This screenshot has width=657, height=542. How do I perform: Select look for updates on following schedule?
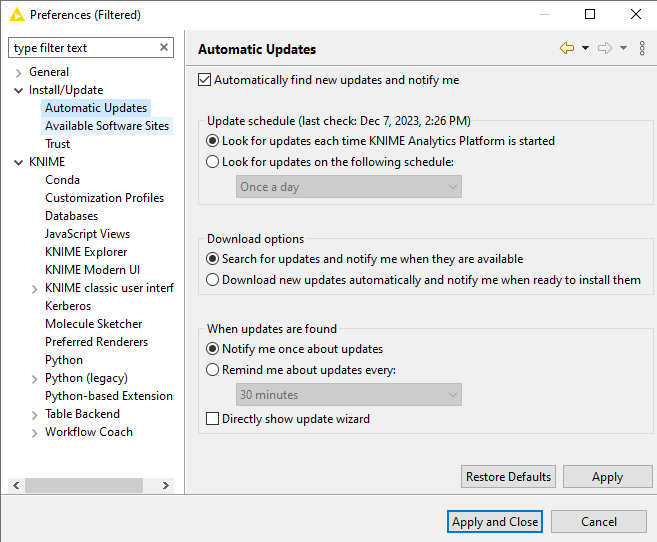coord(212,162)
